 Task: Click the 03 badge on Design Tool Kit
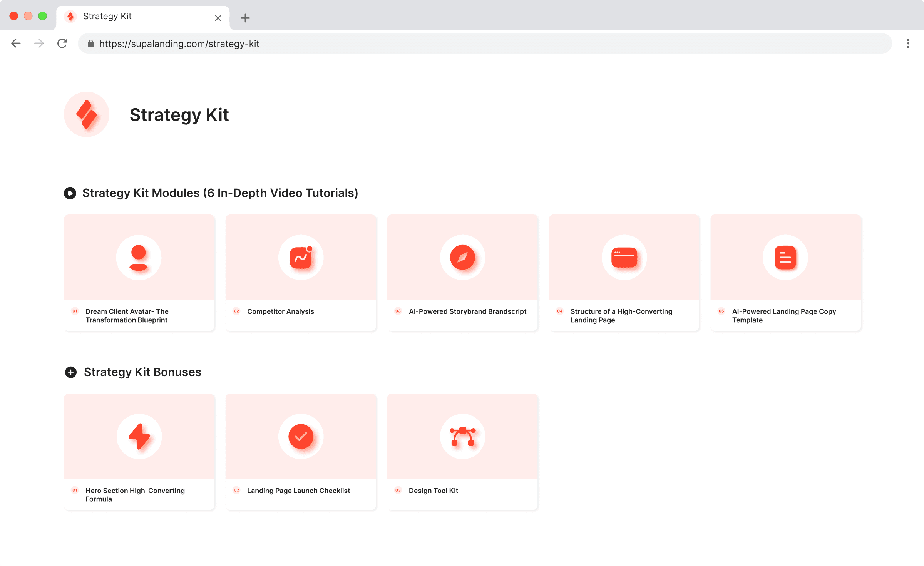pos(398,490)
